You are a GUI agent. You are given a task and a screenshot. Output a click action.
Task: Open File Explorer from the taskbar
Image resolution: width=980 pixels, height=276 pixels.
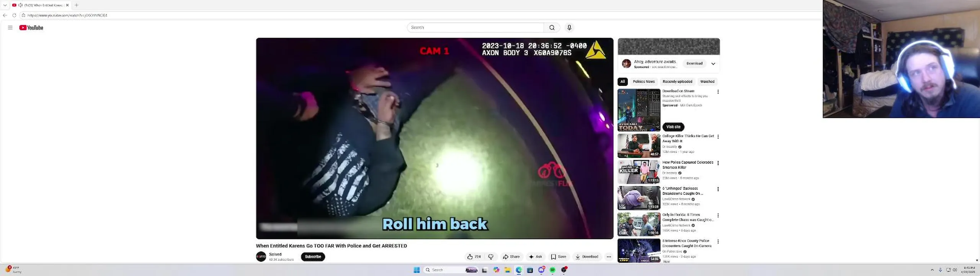point(507,270)
